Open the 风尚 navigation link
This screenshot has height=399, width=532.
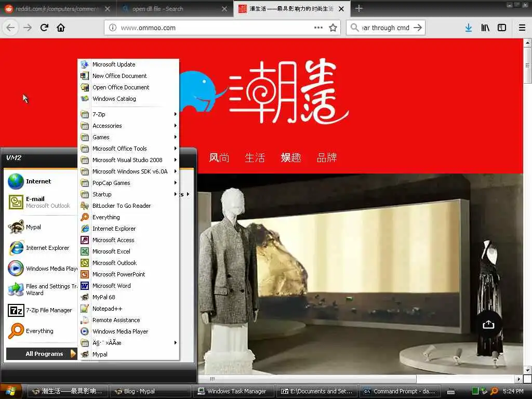click(x=219, y=158)
